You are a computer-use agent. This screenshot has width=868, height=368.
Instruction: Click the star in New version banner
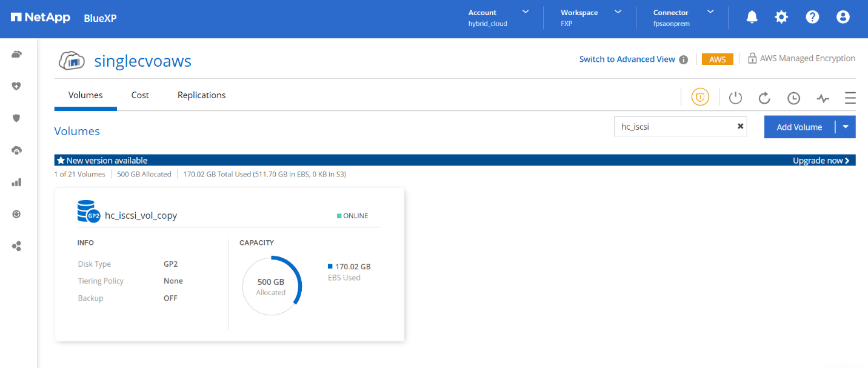(60, 161)
